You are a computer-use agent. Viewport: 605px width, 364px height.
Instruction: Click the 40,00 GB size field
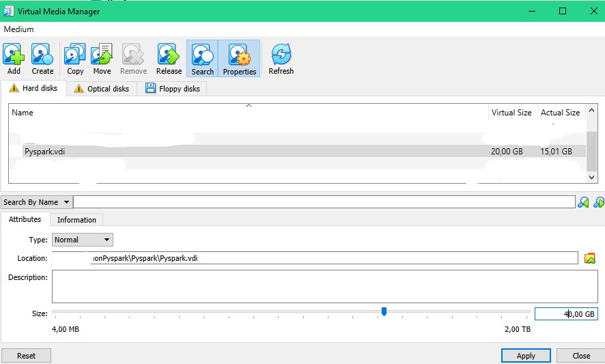[x=566, y=314]
